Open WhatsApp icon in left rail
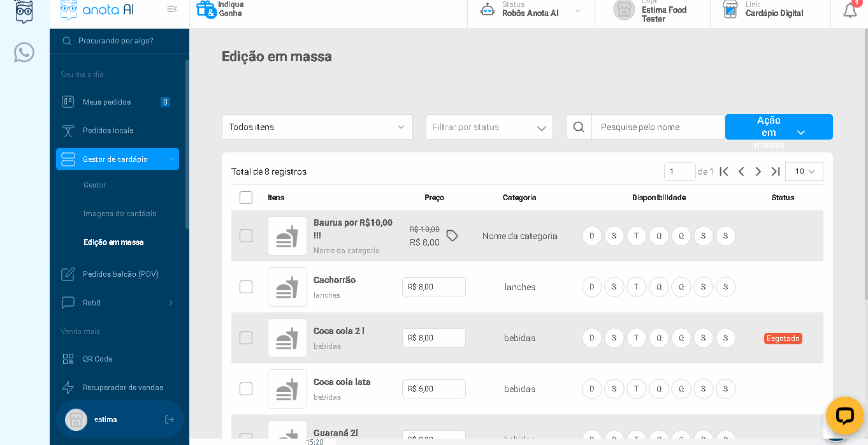Screen dimensions: 868x445 (x=24, y=52)
